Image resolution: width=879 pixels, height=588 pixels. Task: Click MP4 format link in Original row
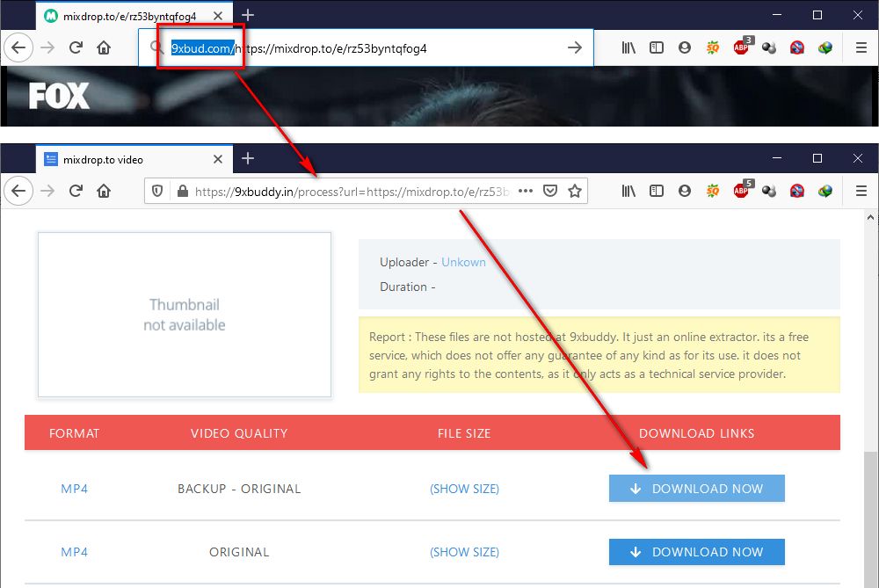(x=74, y=552)
